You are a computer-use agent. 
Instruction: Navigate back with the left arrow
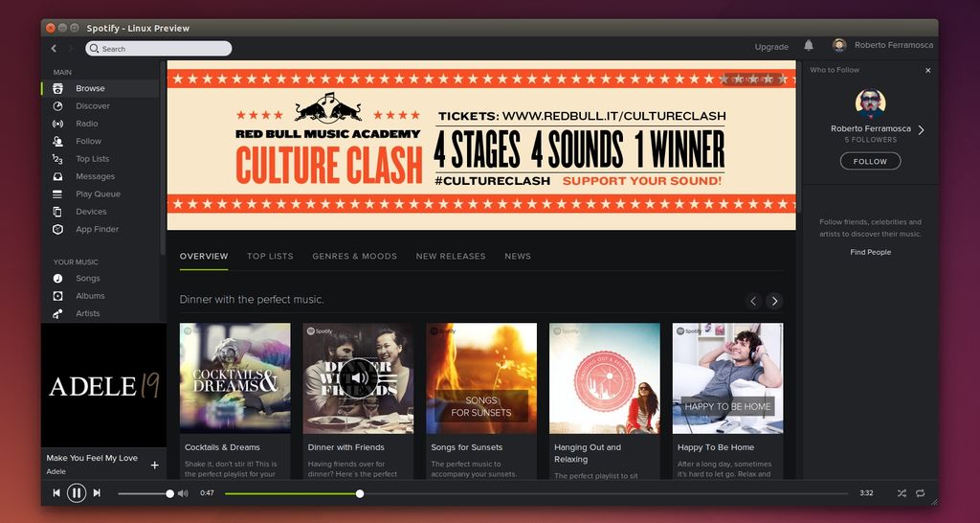coord(54,48)
